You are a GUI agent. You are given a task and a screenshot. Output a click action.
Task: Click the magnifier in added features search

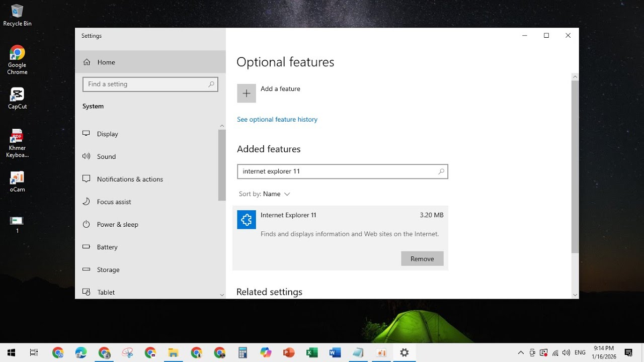click(x=441, y=171)
